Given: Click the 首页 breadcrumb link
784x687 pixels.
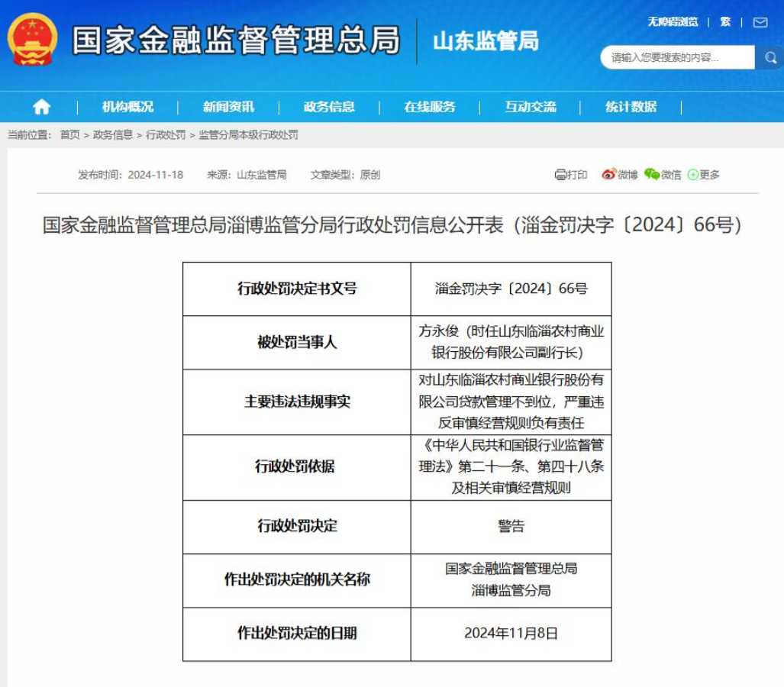Looking at the screenshot, I should point(70,134).
